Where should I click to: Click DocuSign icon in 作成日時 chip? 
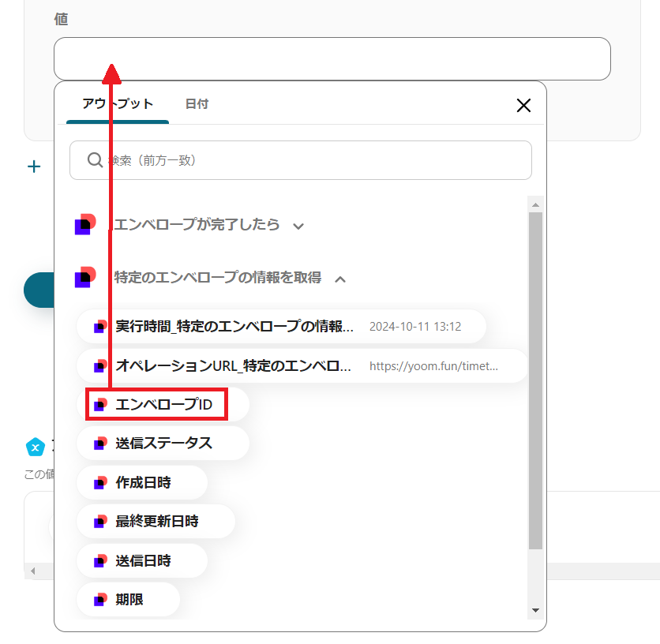point(100,483)
